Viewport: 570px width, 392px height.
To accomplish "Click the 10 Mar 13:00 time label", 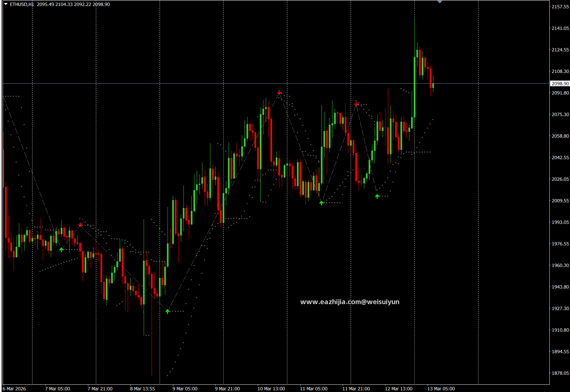I will tap(271, 389).
